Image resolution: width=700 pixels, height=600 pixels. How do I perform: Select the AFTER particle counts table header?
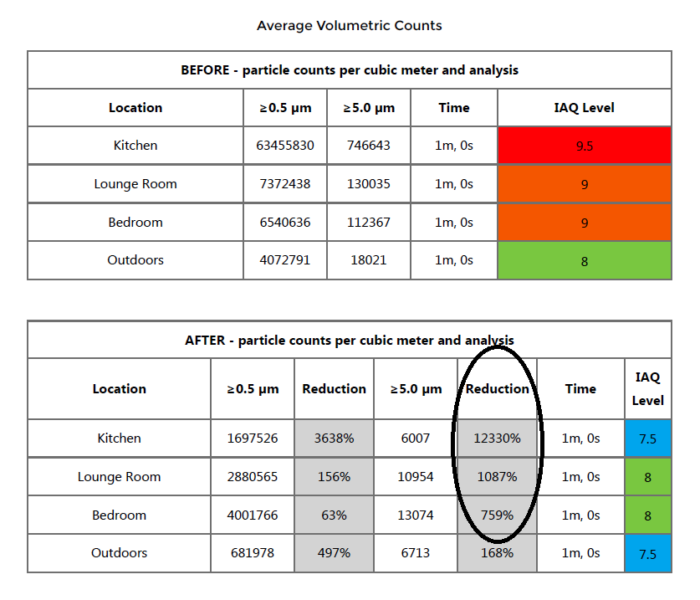[350, 341]
